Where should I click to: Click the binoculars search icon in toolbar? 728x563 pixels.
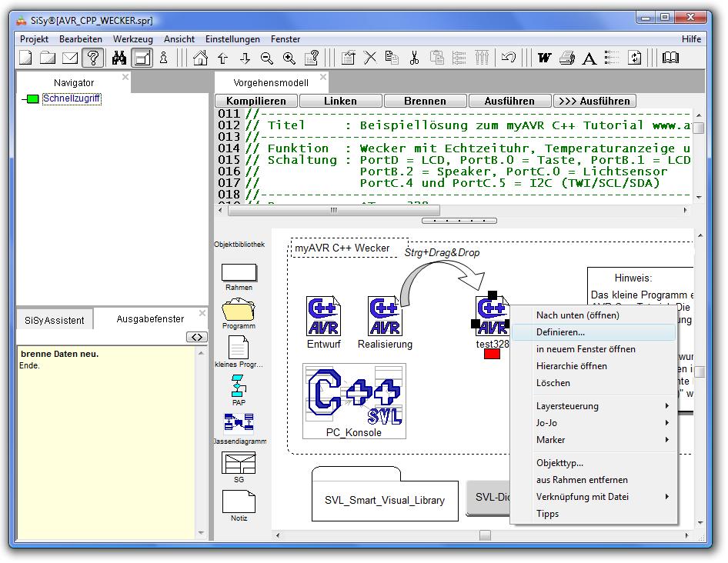coord(119,58)
